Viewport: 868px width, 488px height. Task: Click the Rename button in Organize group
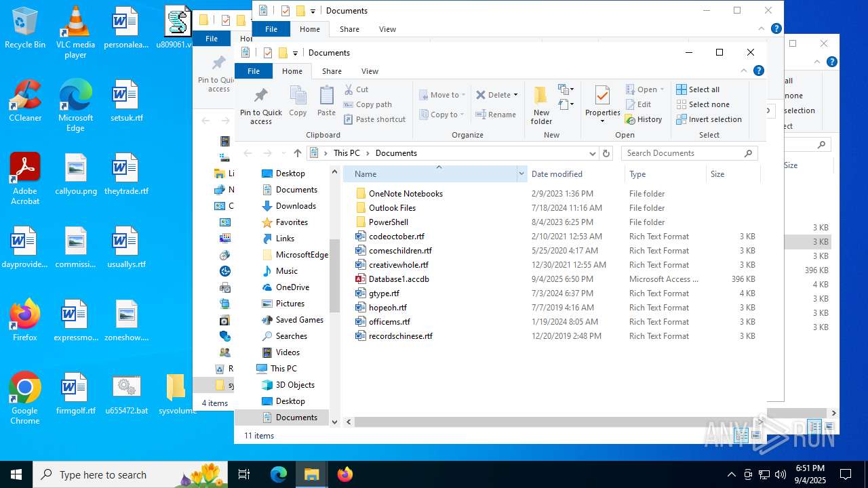496,115
